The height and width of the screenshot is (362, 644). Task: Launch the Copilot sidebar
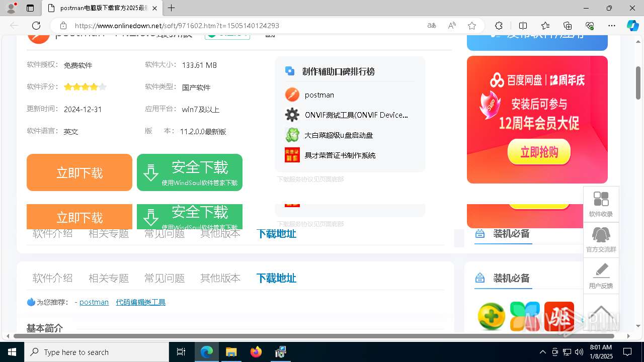632,26
